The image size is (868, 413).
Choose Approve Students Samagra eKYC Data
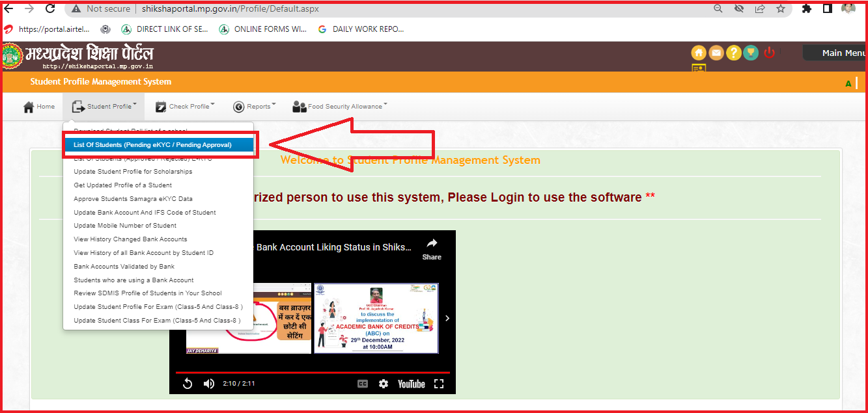pos(133,199)
